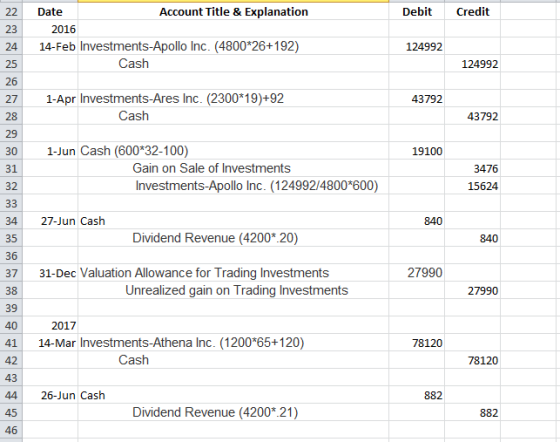Select Investments-Apollo Inc. (124992/4800*600) cell

point(233,186)
